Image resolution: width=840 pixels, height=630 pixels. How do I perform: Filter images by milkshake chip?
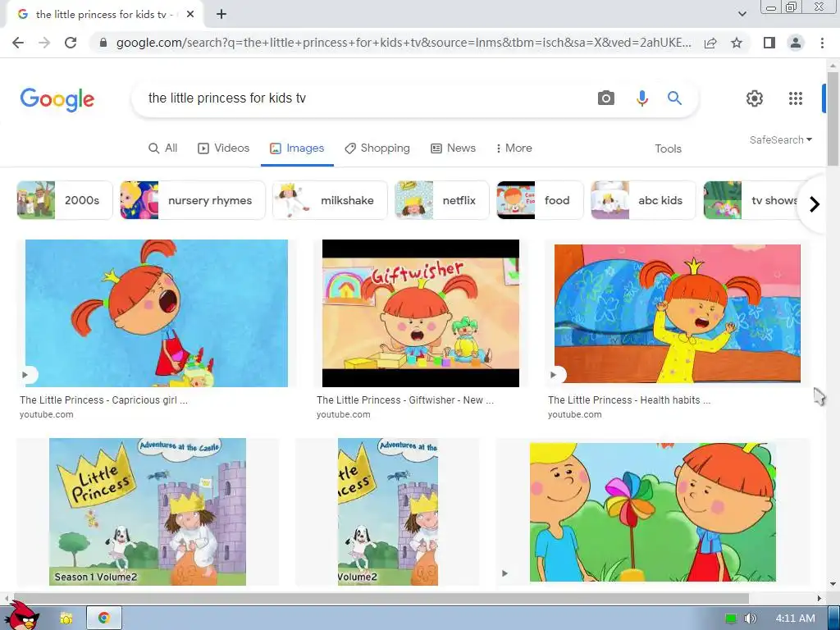pos(330,200)
